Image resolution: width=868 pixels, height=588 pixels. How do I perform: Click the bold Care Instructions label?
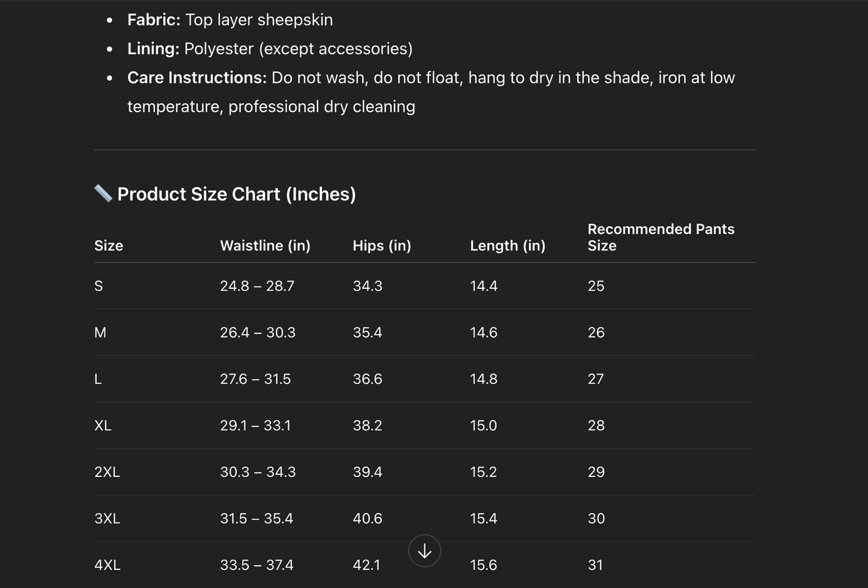tap(196, 77)
